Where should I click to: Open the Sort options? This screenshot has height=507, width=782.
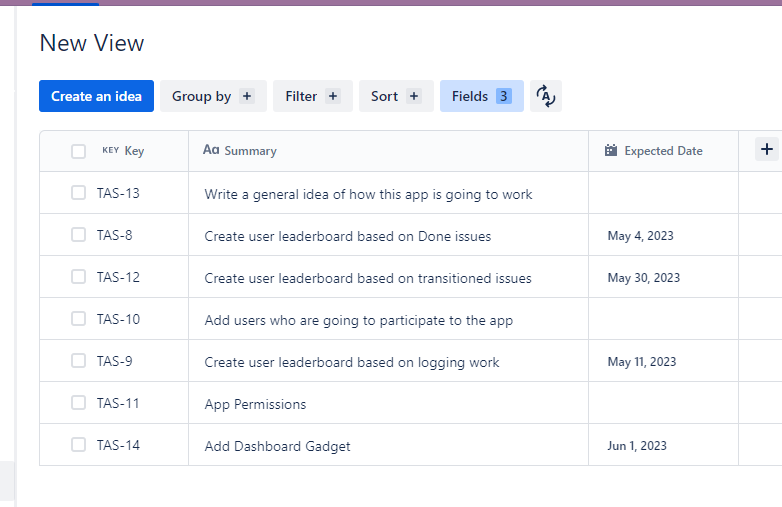tap(396, 96)
